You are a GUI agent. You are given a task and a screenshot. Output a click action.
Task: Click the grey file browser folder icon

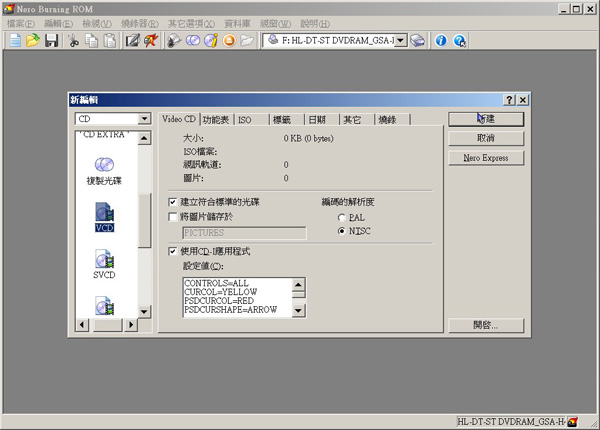[247, 40]
